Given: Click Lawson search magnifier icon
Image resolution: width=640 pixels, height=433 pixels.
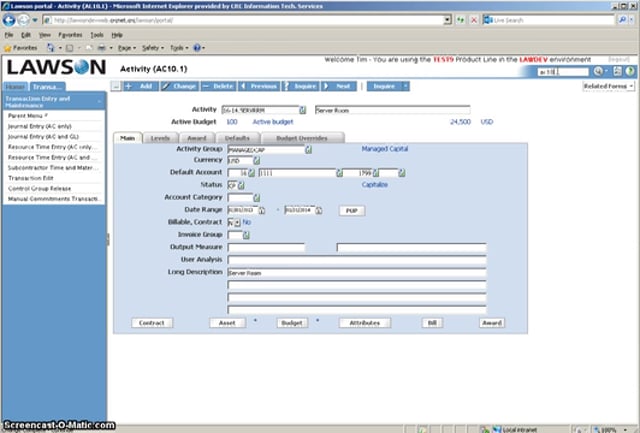Looking at the screenshot, I should click(598, 71).
